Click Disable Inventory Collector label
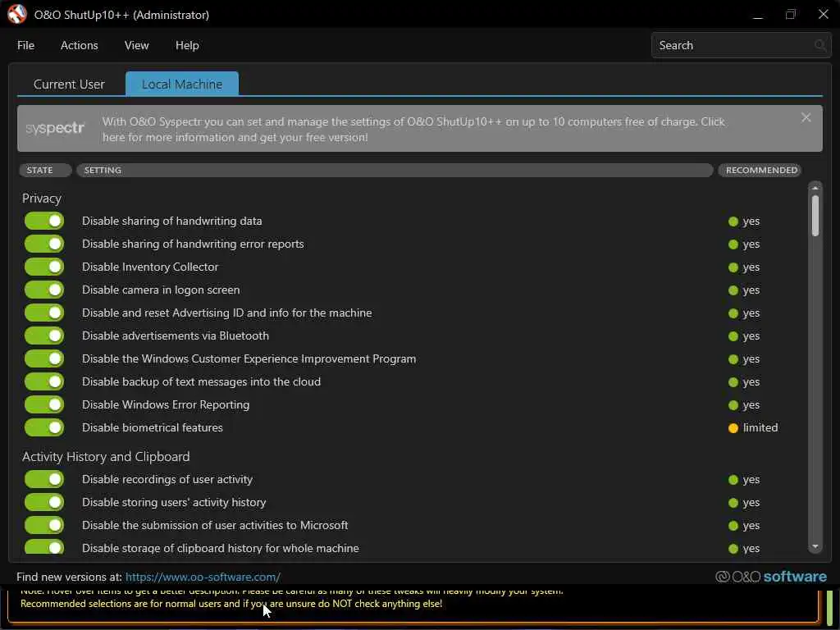The width and height of the screenshot is (840, 630). tap(150, 267)
